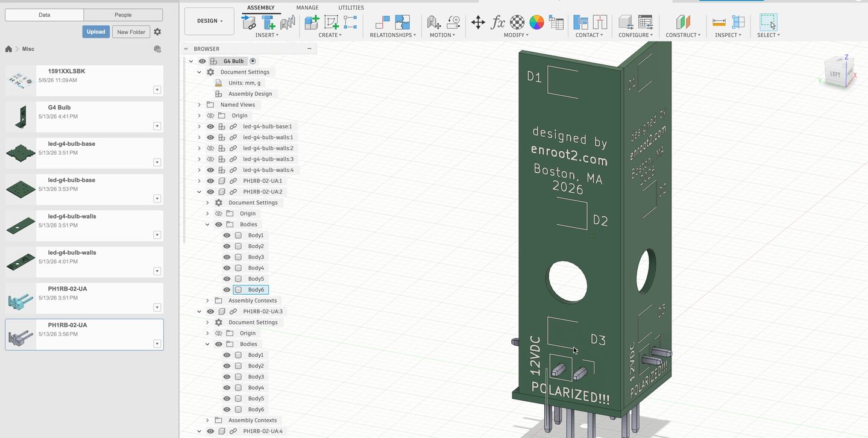Image resolution: width=868 pixels, height=438 pixels.
Task: Select the Data tab
Action: (x=44, y=14)
